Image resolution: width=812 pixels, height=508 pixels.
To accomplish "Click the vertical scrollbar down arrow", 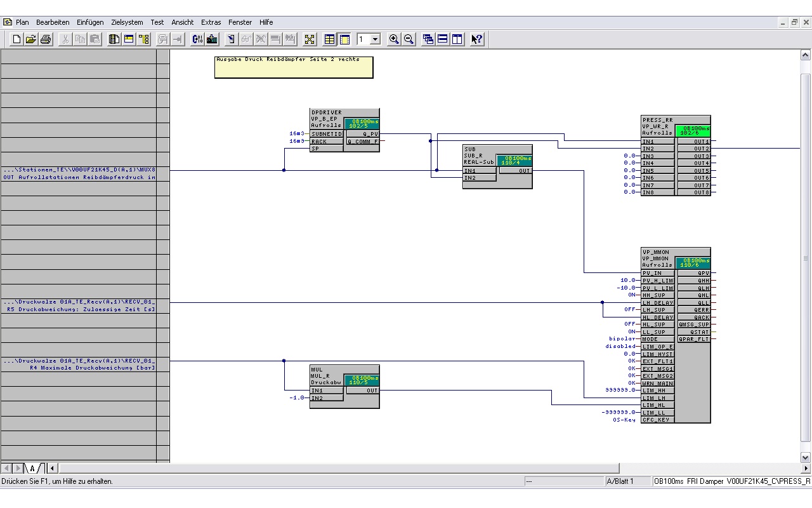I will point(805,457).
